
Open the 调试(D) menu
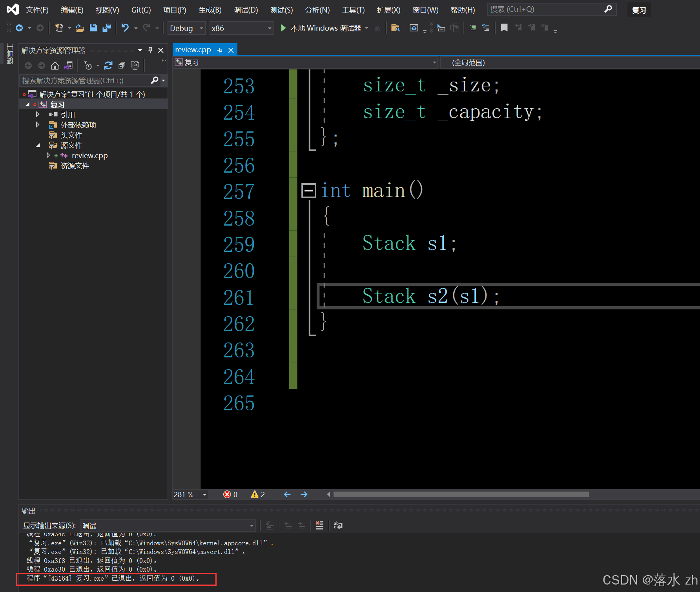[246, 10]
